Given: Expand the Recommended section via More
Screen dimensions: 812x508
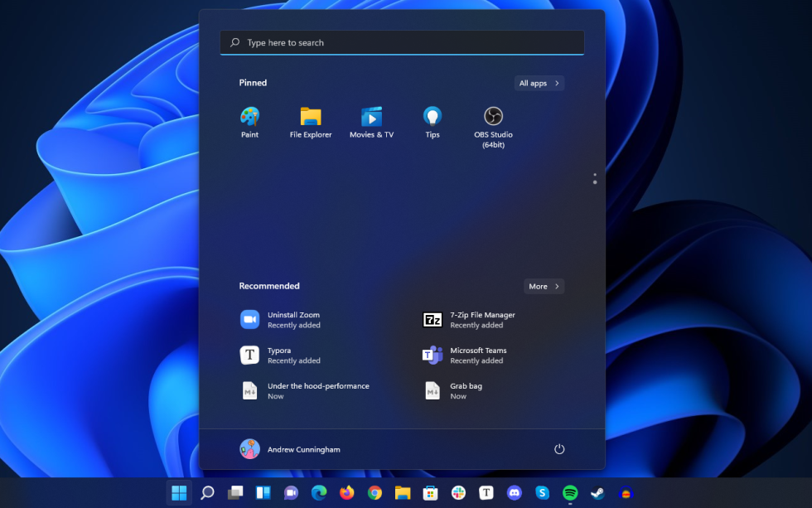Looking at the screenshot, I should click(544, 286).
